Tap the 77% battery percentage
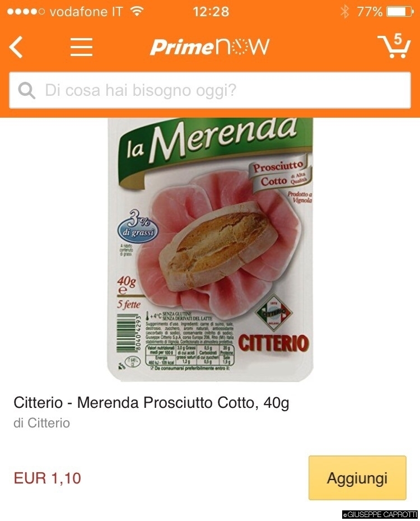 pos(370,12)
